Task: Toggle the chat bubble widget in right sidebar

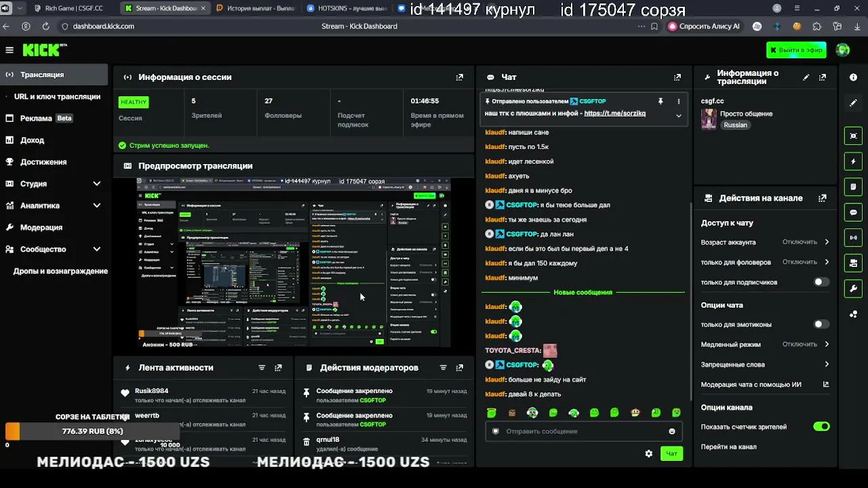Action: pyautogui.click(x=853, y=212)
